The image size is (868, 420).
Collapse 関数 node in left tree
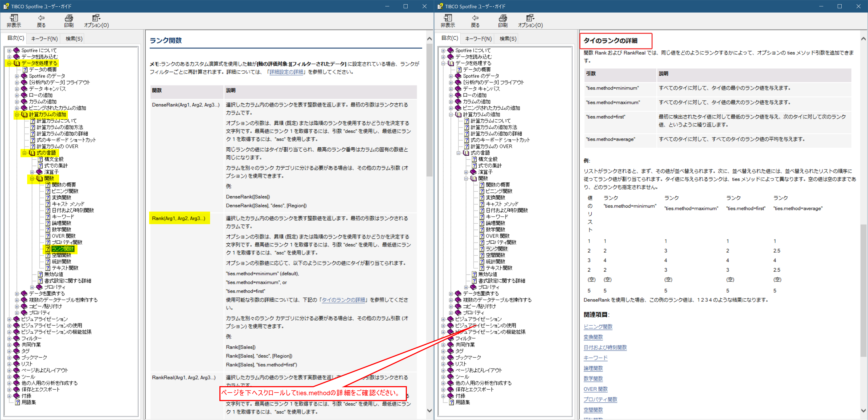tap(32, 179)
